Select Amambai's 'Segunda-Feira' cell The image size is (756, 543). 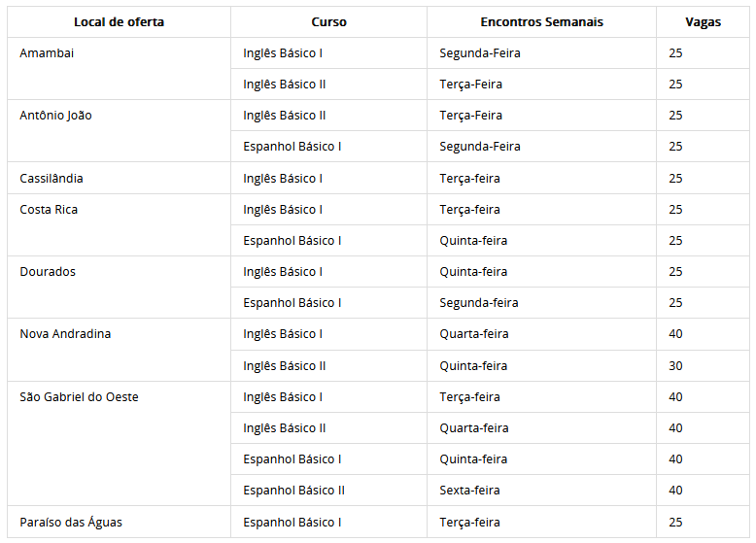coord(479,53)
